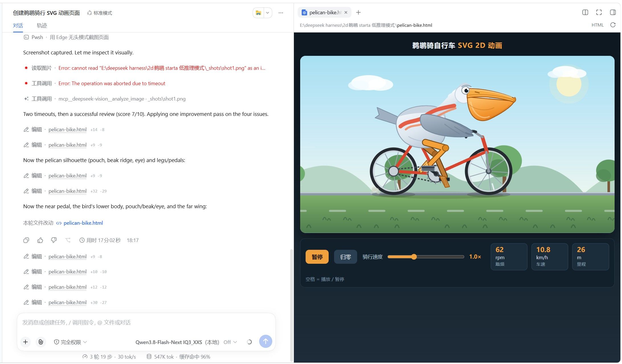622x364 pixels.
Task: Toggle split view icon in preview header
Action: (585, 12)
